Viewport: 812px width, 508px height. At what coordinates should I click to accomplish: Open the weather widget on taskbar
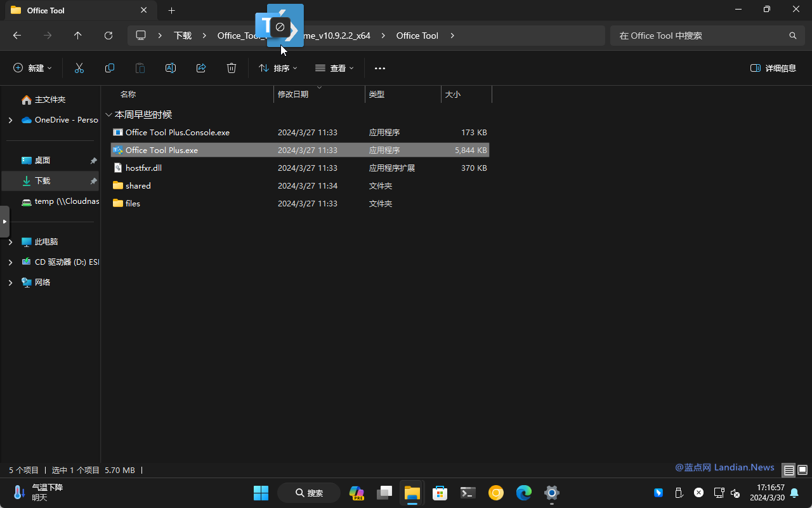tap(38, 493)
